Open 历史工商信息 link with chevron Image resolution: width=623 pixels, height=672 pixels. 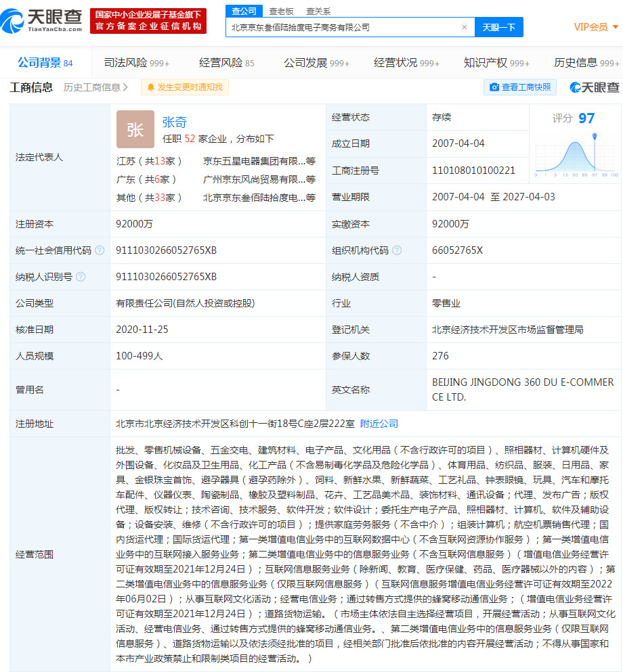[95, 87]
